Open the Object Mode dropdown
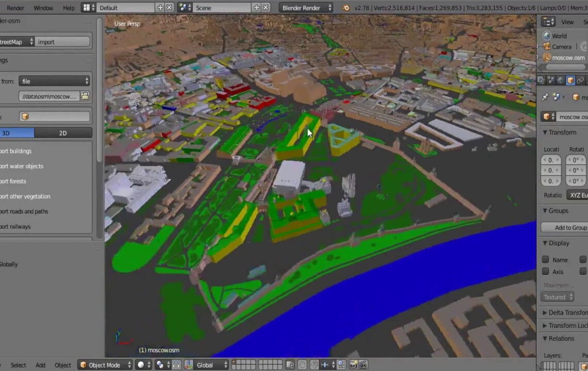This screenshot has height=371, width=588. pos(105,365)
